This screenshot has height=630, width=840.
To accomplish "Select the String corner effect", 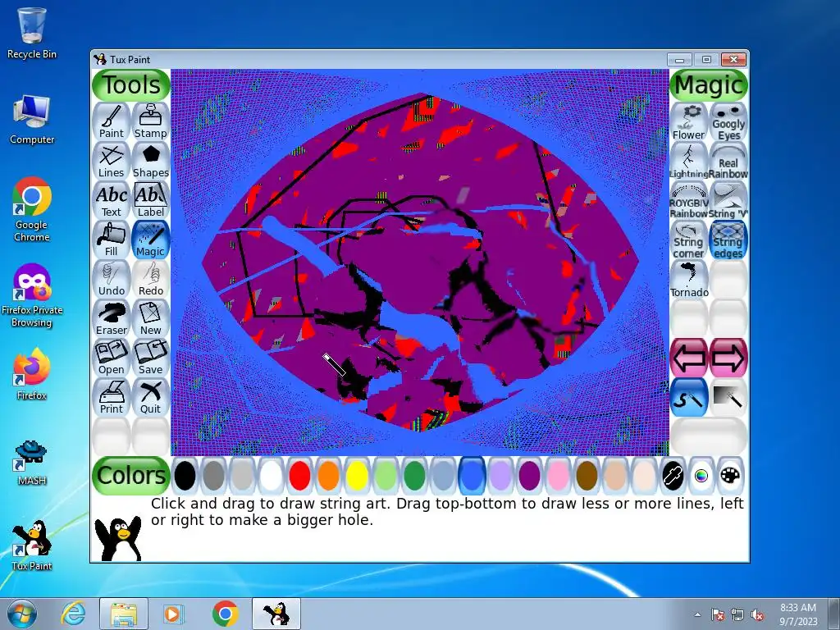I will 689,240.
